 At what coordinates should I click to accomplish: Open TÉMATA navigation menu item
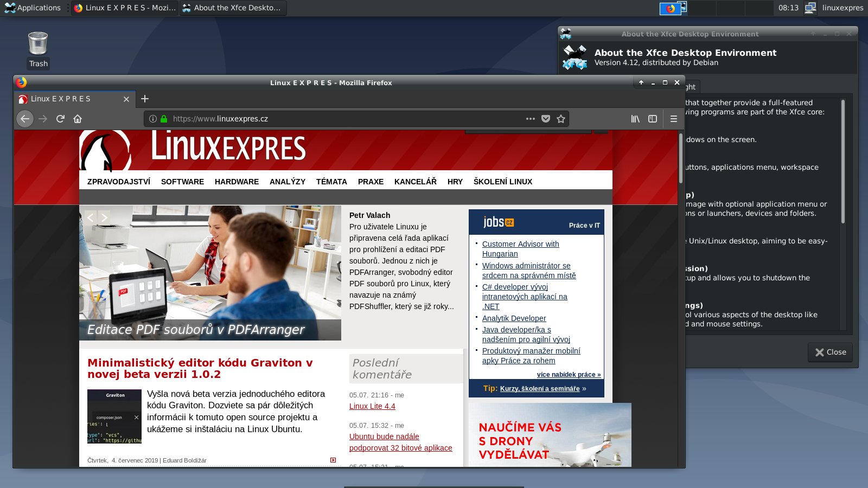pyautogui.click(x=331, y=182)
